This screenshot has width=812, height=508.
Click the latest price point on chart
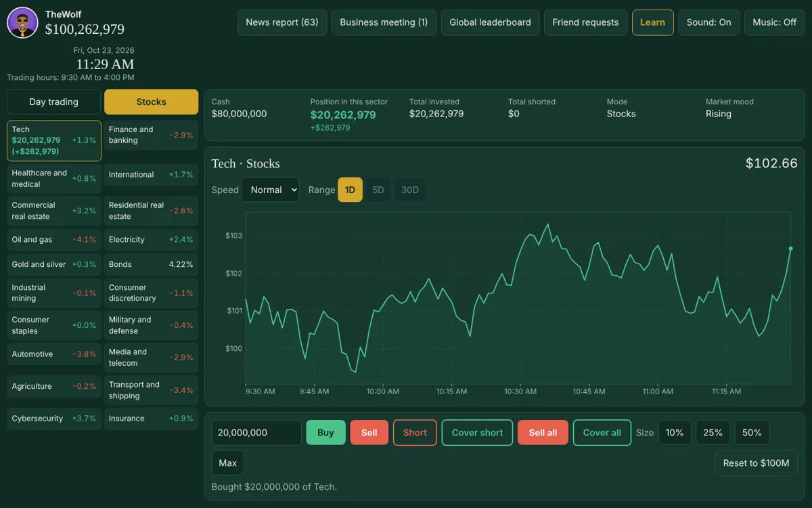tap(790, 249)
